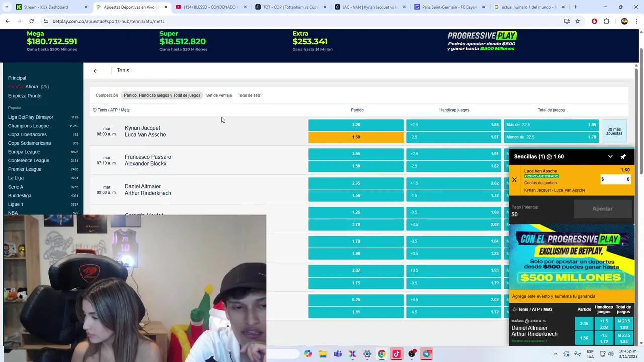Switch to Set de ventaja tab

coord(219,95)
